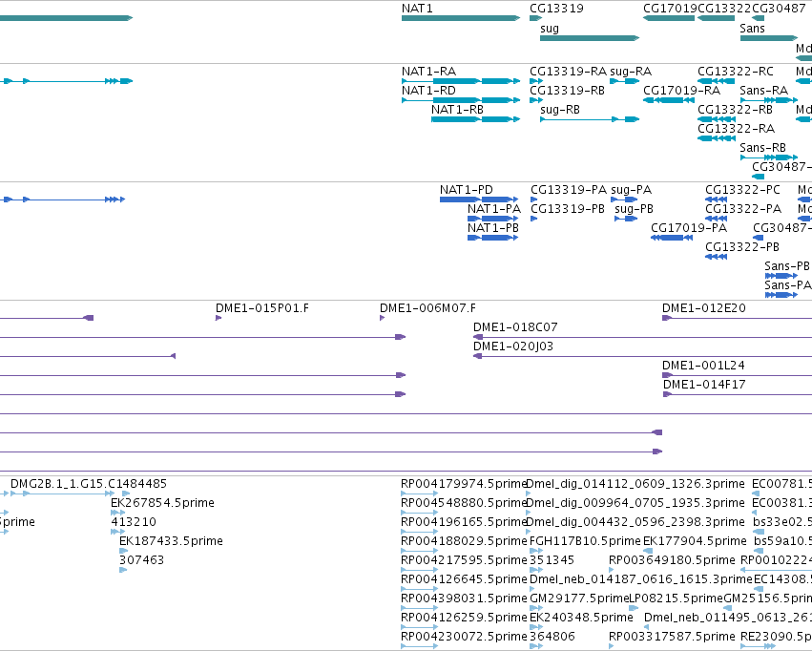The width and height of the screenshot is (812, 651).
Task: Select protein NAT1-PD
Action: pos(479,199)
